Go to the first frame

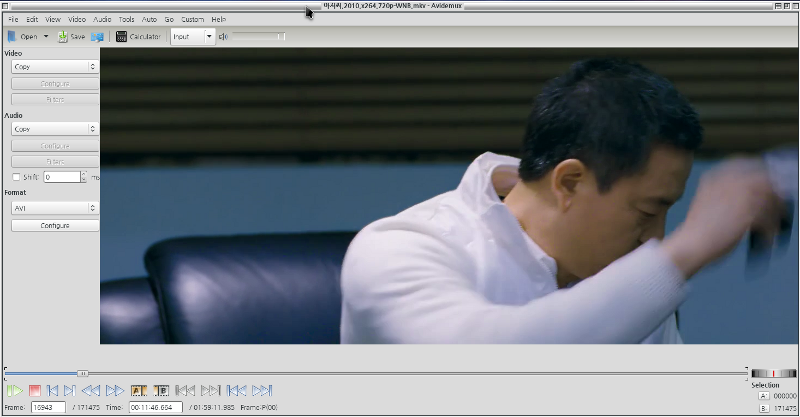point(236,390)
